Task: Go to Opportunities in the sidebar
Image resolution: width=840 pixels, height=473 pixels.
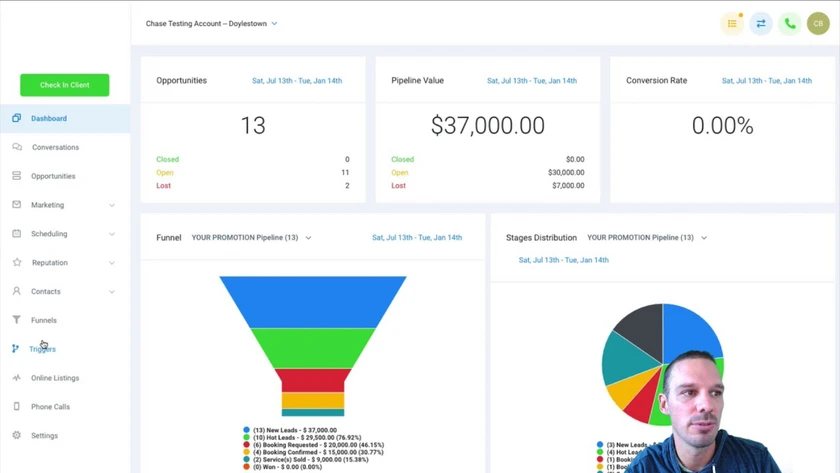Action: coord(53,176)
